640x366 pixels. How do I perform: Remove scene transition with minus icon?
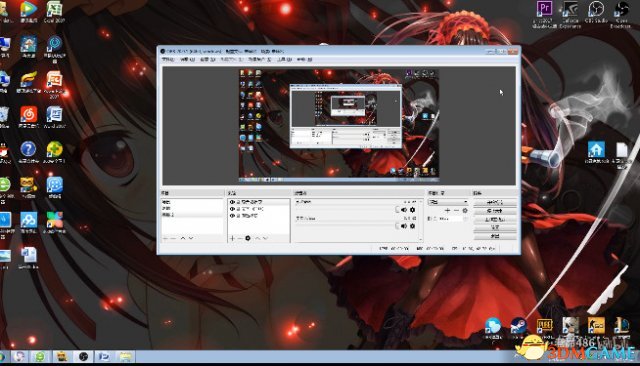(x=456, y=211)
